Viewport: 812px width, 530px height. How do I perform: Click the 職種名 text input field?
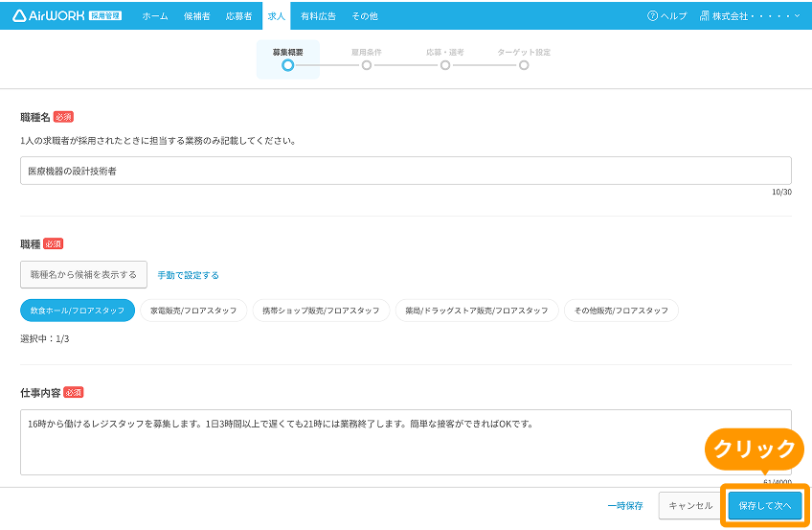pos(405,171)
